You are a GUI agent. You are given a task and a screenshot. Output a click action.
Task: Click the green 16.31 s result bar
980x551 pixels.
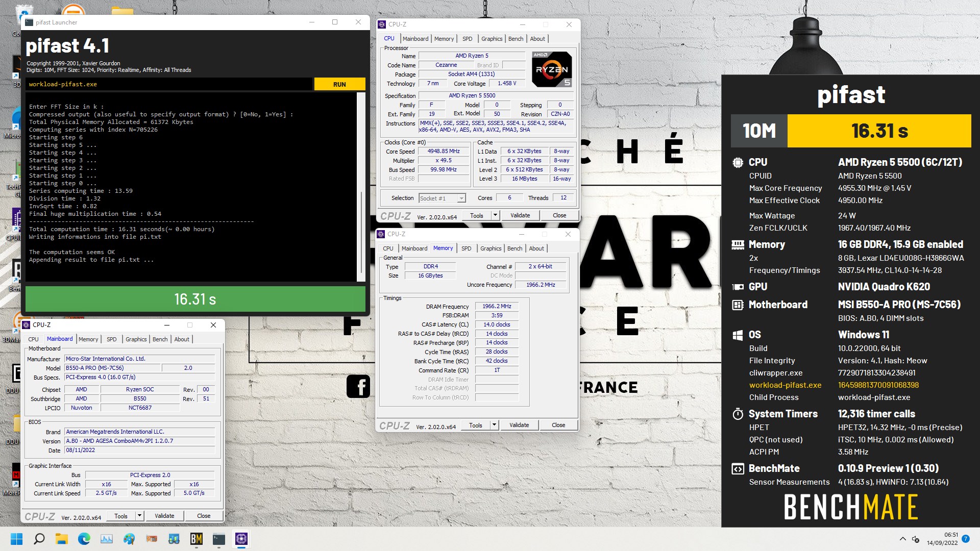pyautogui.click(x=195, y=299)
